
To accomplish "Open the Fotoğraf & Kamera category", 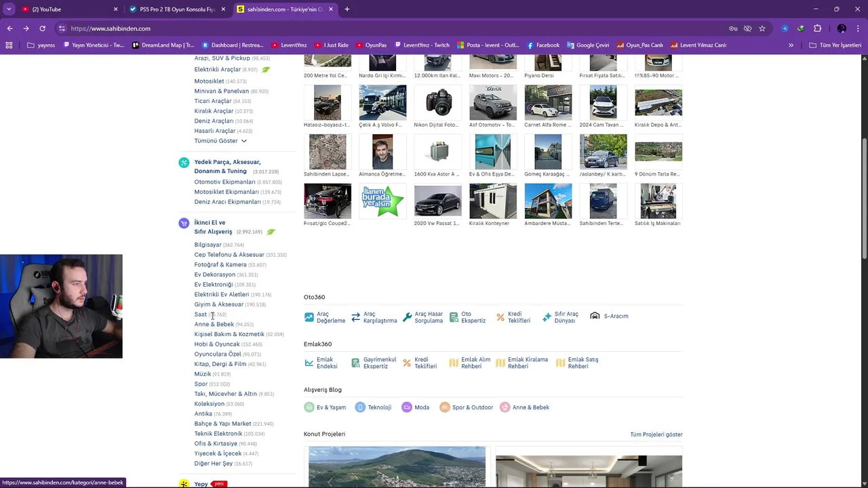I will click(220, 265).
